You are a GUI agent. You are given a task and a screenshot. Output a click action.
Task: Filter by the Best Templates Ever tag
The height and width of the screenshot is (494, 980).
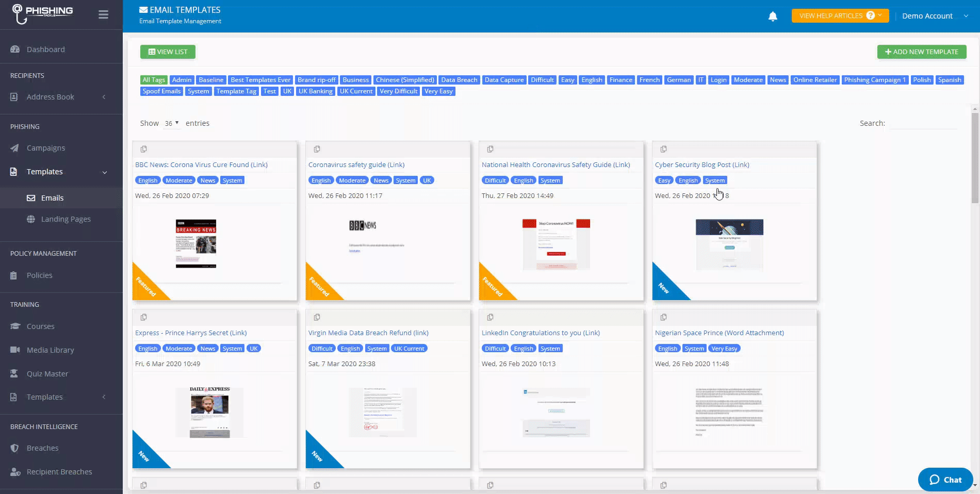[x=260, y=80]
